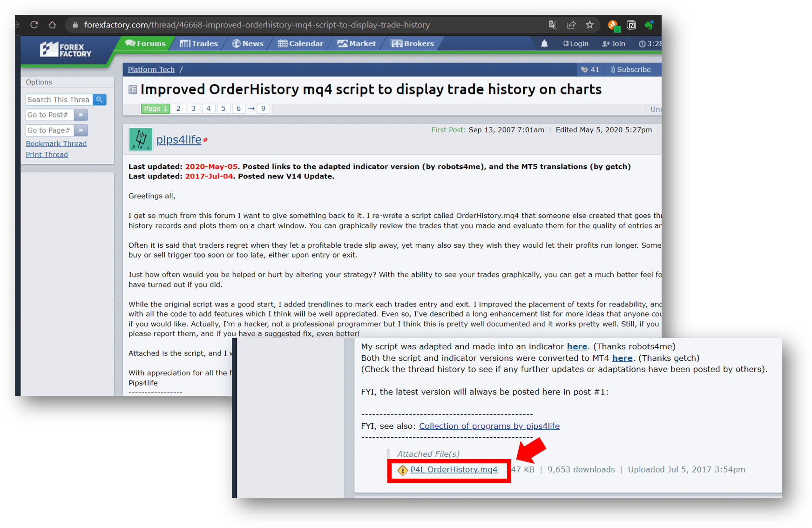Click the Go to Post# input field
812x528 pixels.
[x=50, y=115]
